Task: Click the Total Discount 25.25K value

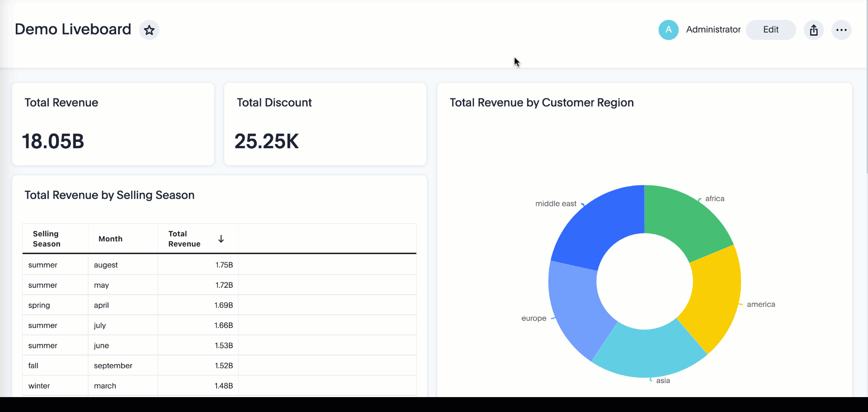Action: coord(267,141)
